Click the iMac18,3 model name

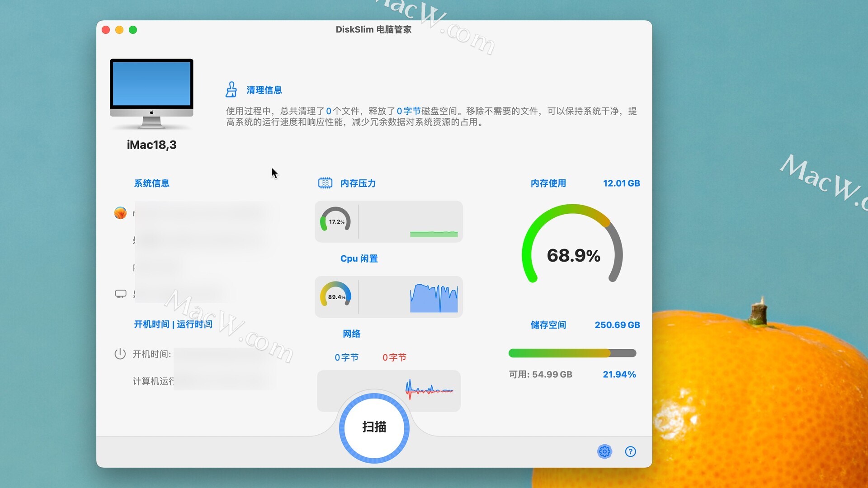click(151, 145)
